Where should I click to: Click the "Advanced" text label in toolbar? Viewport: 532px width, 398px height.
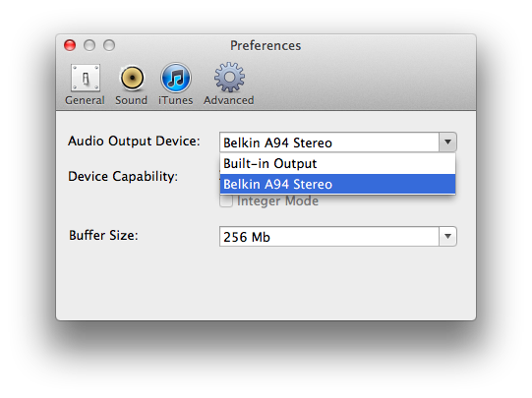(229, 100)
